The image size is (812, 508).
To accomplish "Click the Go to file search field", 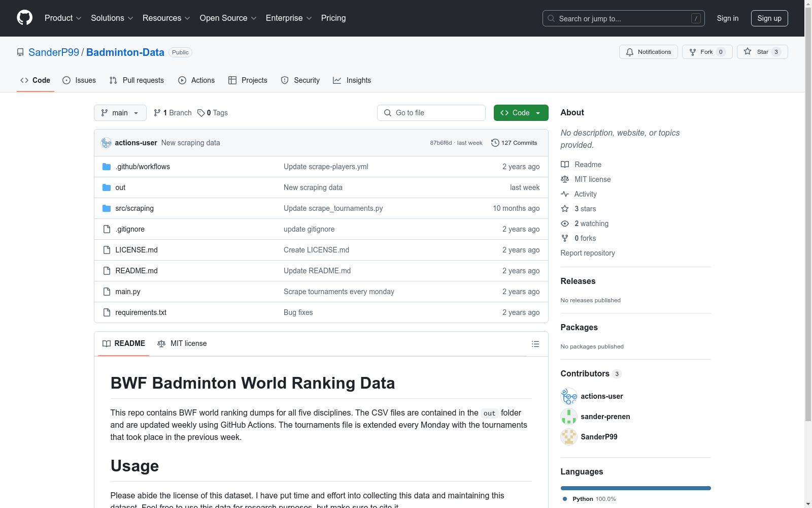I will [x=431, y=113].
